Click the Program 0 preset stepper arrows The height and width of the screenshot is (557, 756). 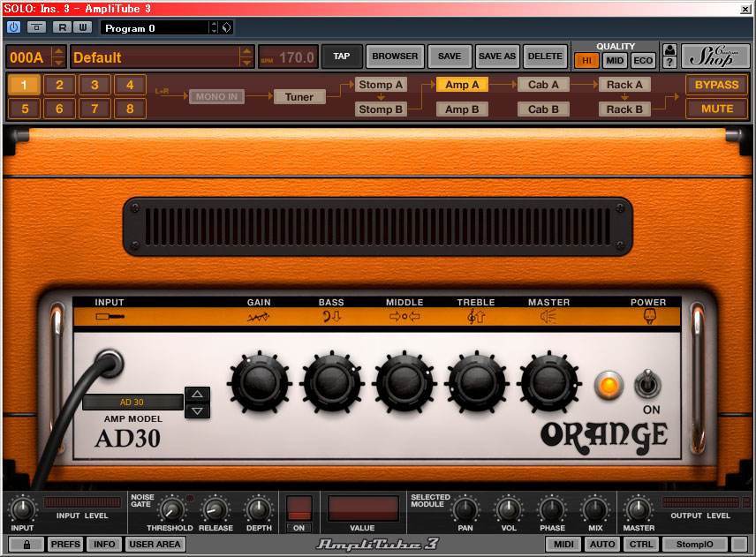[x=214, y=27]
